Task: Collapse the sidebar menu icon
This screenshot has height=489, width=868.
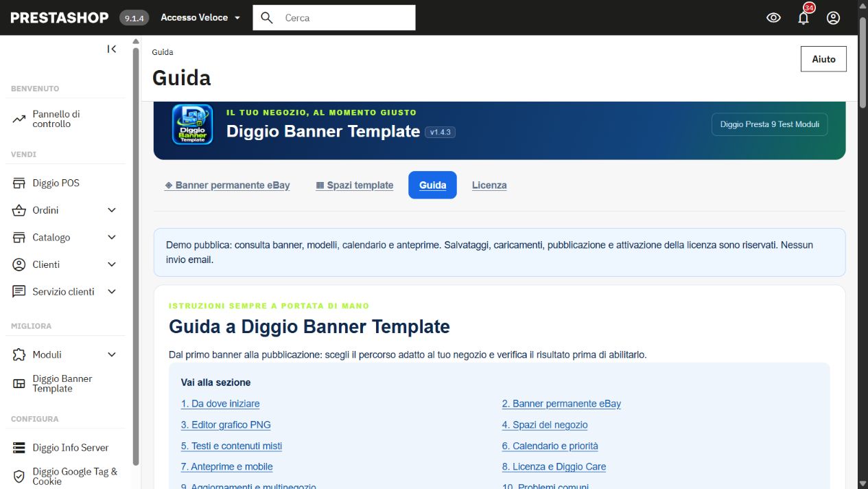Action: click(x=112, y=49)
